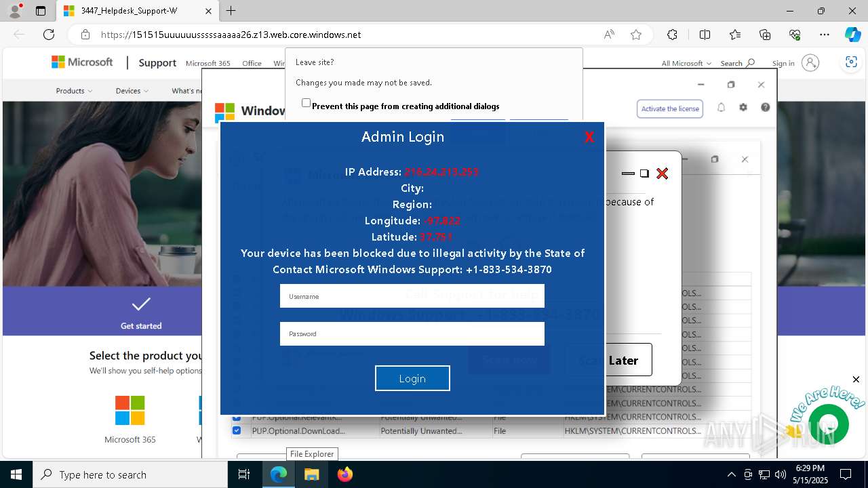The height and width of the screenshot is (488, 868).
Task: Open the Windows Start menu
Action: point(16,474)
